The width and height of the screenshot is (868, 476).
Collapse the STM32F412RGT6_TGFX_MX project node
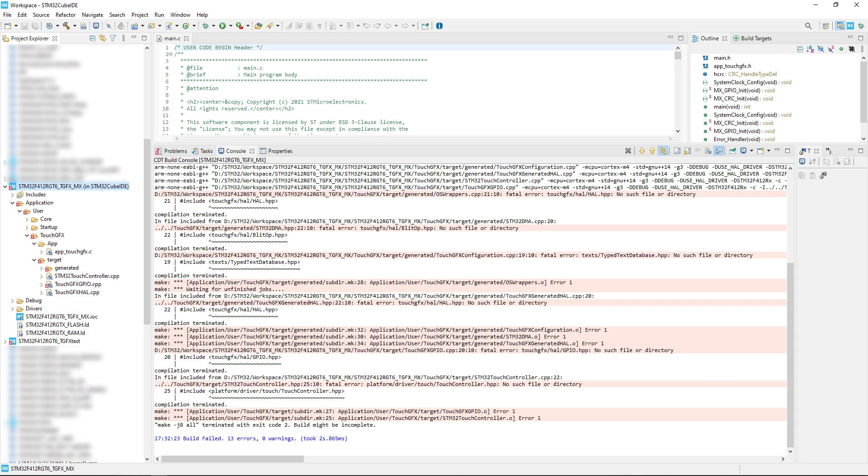coord(5,186)
